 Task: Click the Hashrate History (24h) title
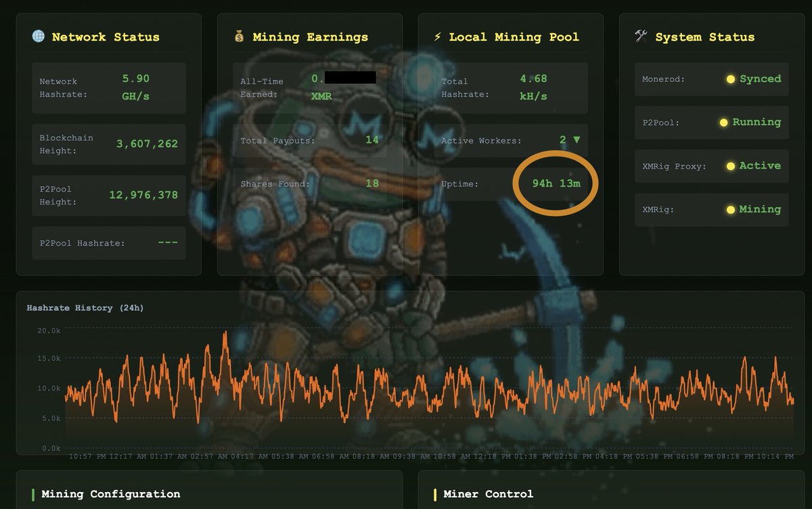click(85, 308)
